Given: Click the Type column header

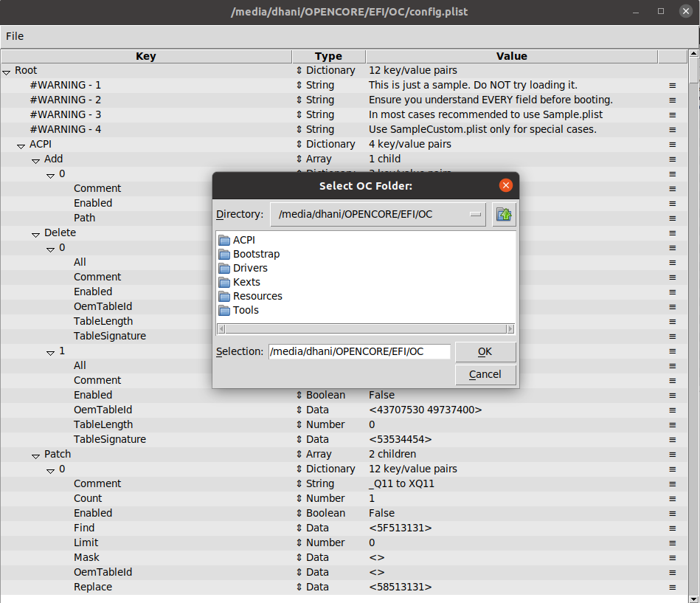Looking at the screenshot, I should point(328,56).
